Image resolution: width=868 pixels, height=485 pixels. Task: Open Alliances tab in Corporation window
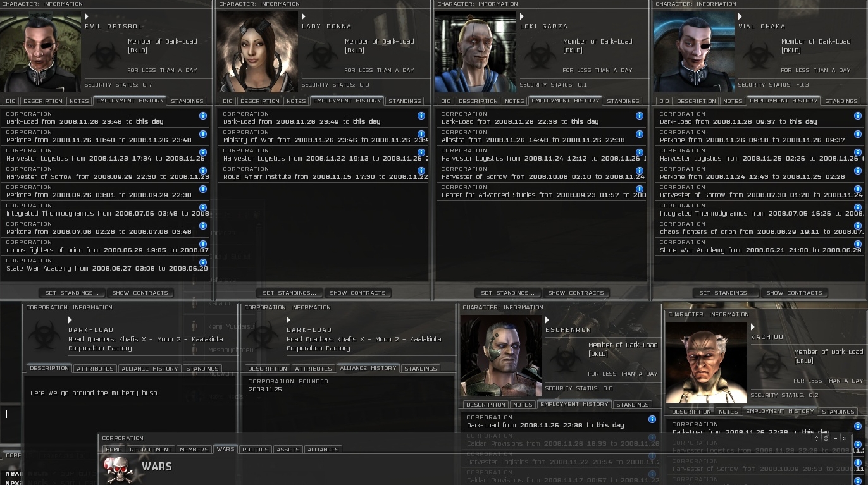pos(323,450)
